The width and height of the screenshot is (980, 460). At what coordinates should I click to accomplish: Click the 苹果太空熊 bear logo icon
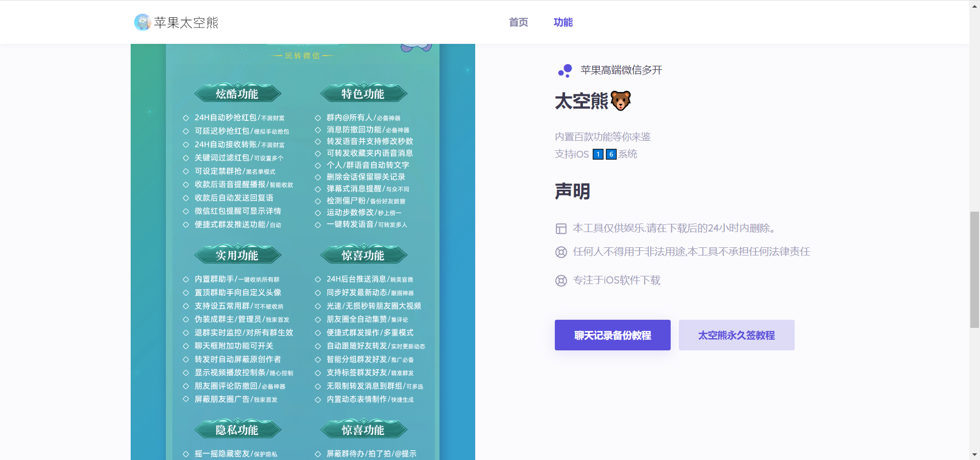(x=142, y=22)
